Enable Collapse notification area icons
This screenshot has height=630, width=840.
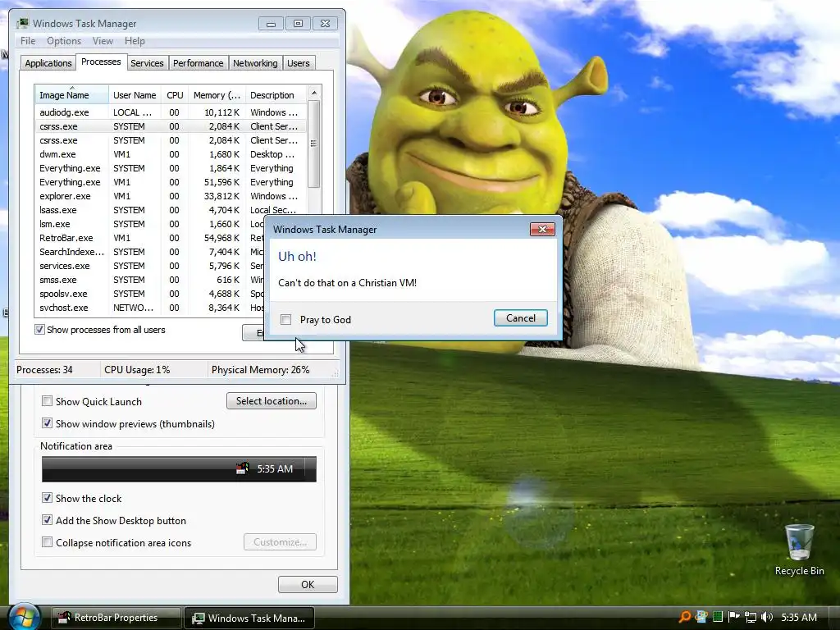[47, 542]
